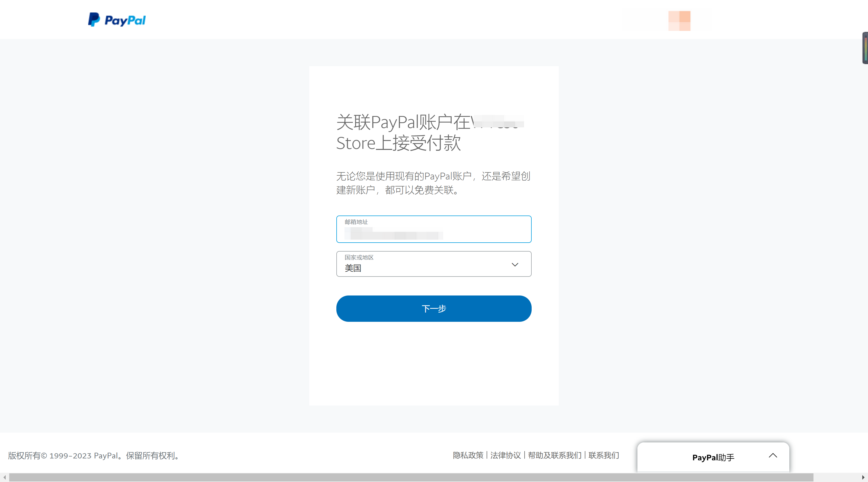
Task: Focus the 邮箱地址 email input field
Action: pos(434,229)
